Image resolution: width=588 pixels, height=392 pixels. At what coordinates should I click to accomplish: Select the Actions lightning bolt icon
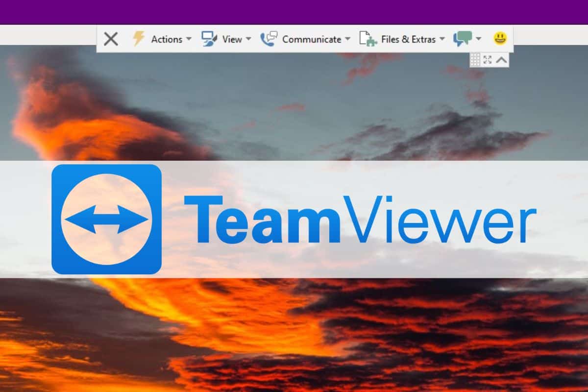click(x=139, y=39)
